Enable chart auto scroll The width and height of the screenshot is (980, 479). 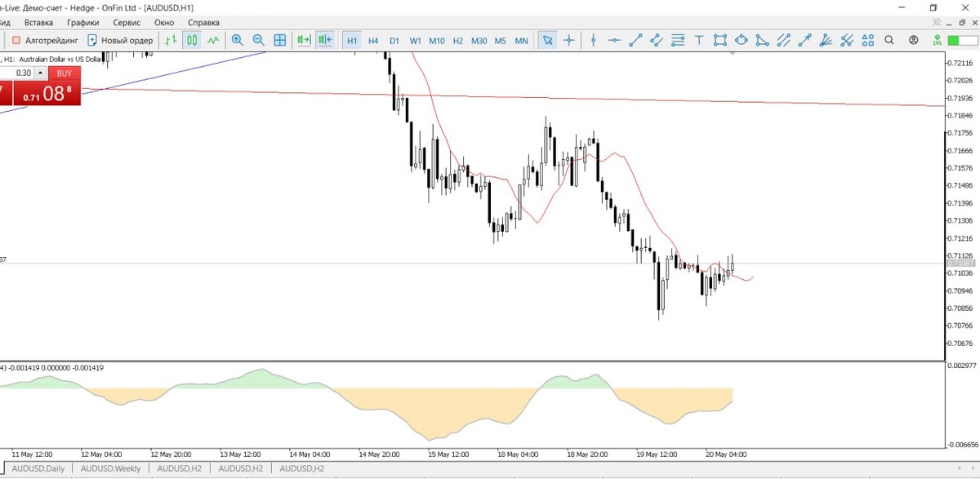coord(304,40)
